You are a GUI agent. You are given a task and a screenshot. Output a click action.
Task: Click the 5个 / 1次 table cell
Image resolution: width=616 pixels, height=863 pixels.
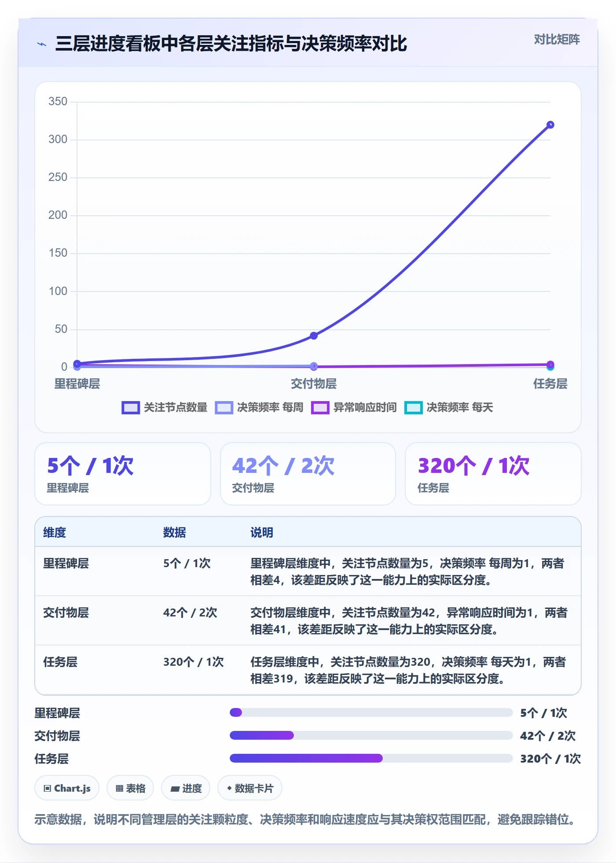click(x=187, y=564)
